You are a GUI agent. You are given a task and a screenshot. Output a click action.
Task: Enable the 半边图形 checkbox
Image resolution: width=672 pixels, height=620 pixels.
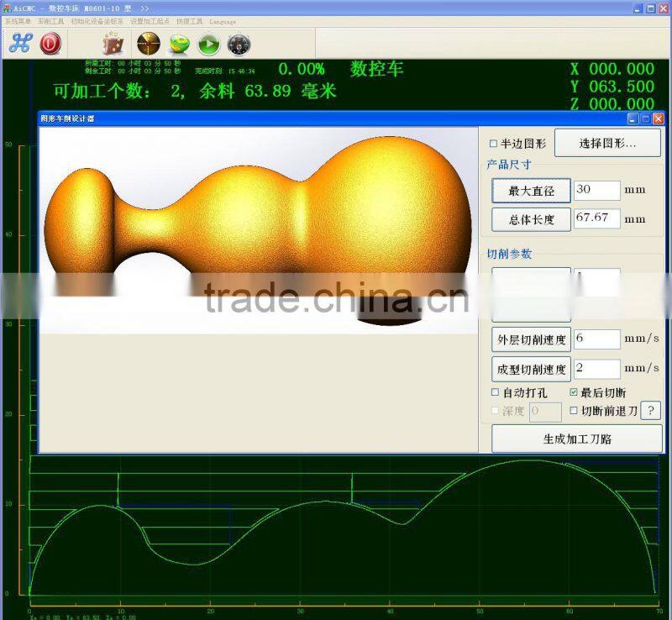[x=494, y=144]
